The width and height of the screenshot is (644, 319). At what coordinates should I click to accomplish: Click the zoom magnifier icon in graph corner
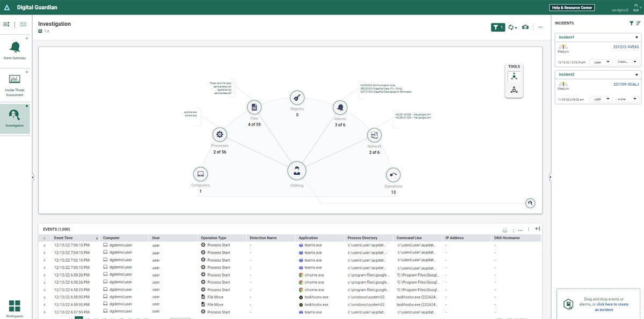(530, 203)
